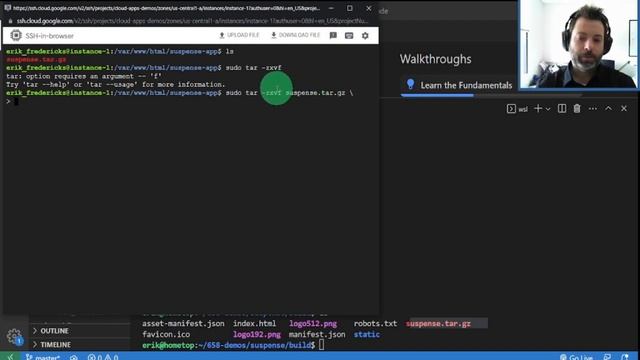Open SSH-in-browser settings gear

point(365,36)
